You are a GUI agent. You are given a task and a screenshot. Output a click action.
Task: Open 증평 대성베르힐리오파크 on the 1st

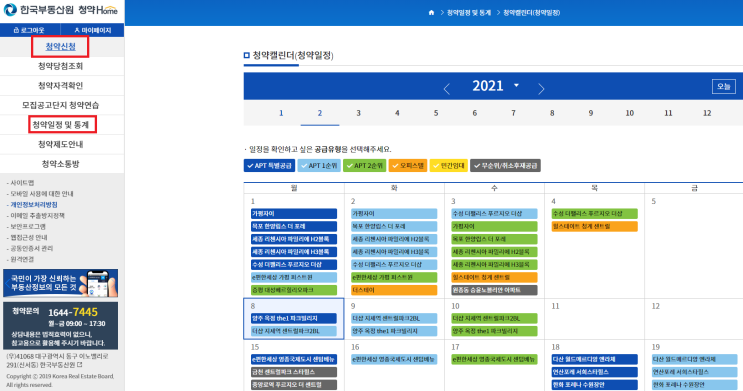click(294, 290)
